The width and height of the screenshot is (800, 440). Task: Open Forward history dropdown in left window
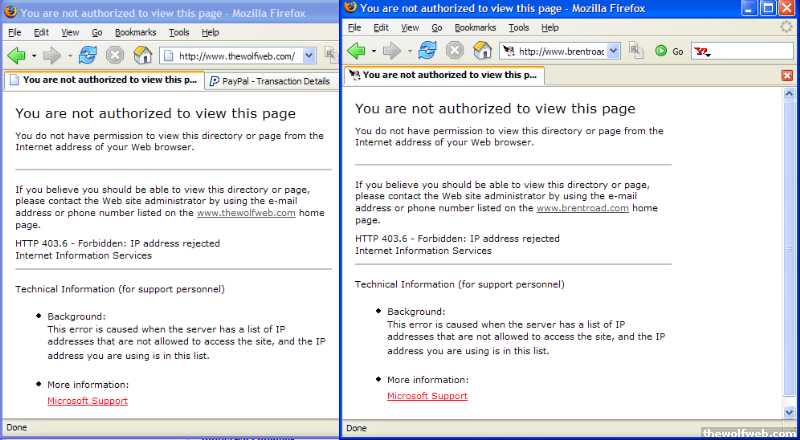pos(70,56)
